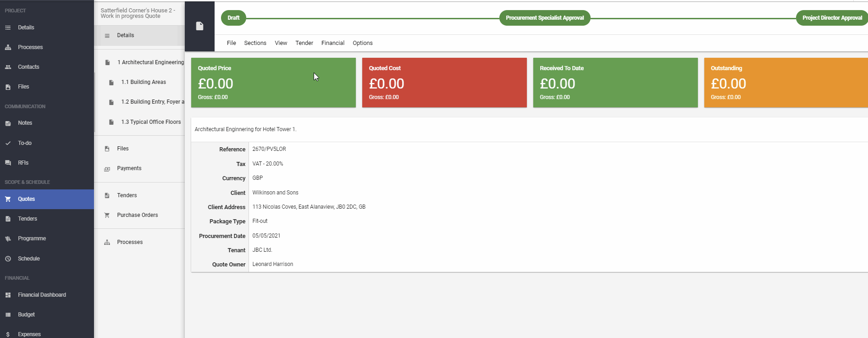Click the Purchase Orders cart icon

(107, 215)
